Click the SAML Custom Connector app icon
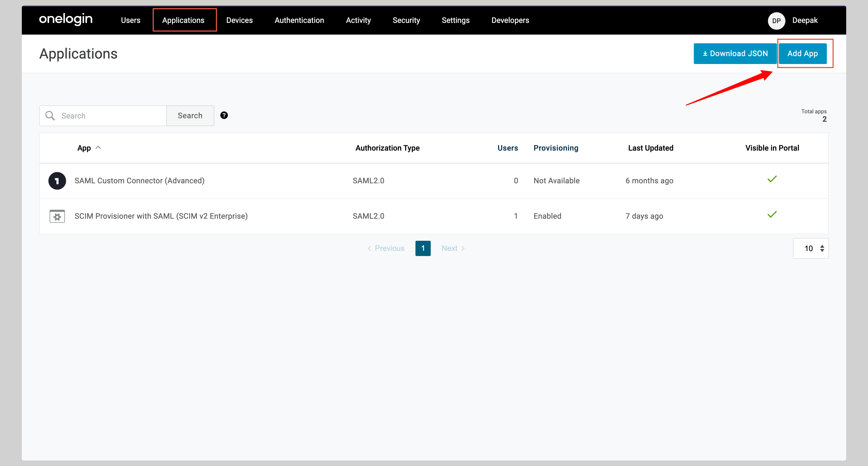The height and width of the screenshot is (466, 868). tap(57, 181)
